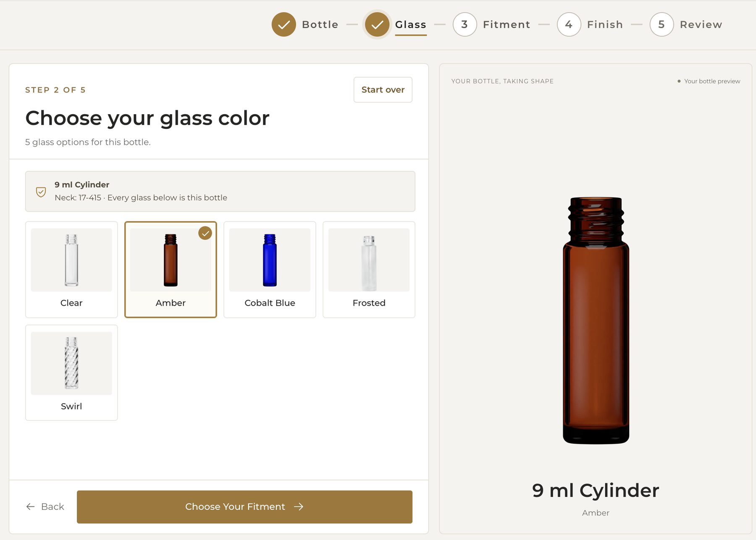Image resolution: width=756 pixels, height=540 pixels.
Task: Go to the Bottle step label
Action: pos(320,24)
